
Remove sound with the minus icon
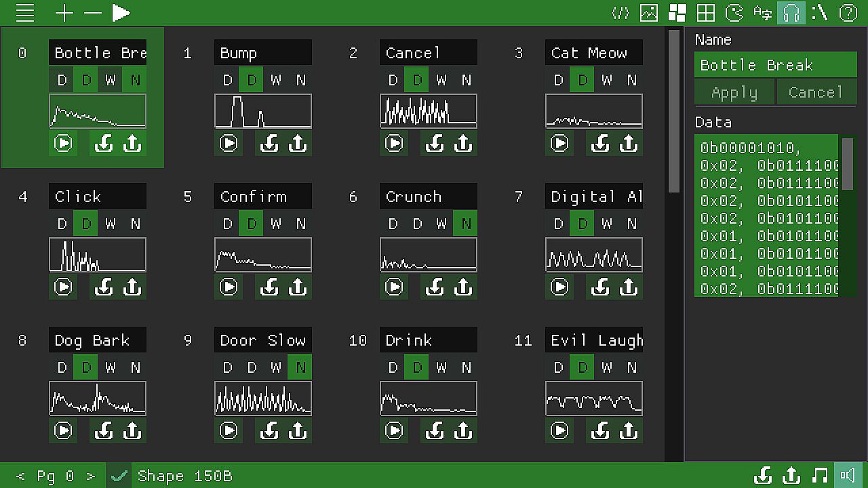(x=92, y=13)
